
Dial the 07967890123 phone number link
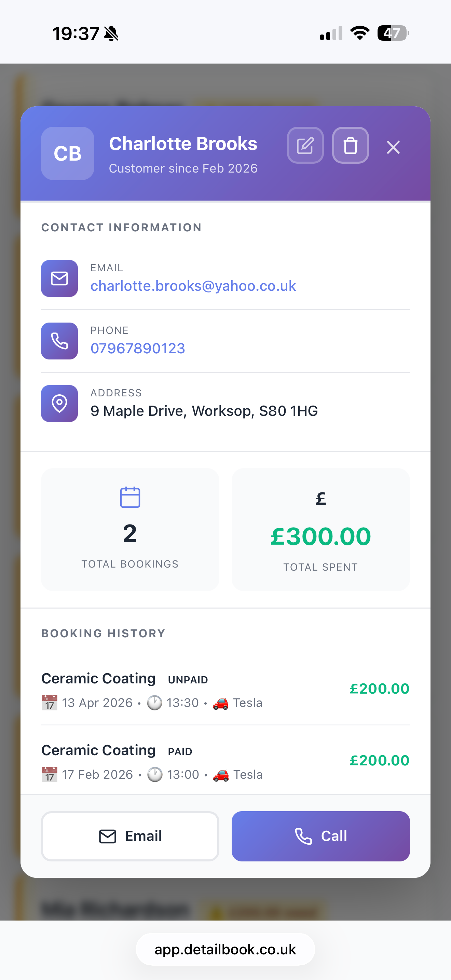tap(138, 349)
